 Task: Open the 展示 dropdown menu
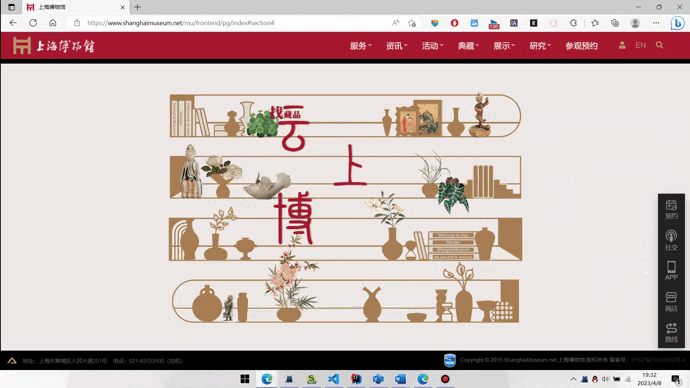tap(504, 46)
